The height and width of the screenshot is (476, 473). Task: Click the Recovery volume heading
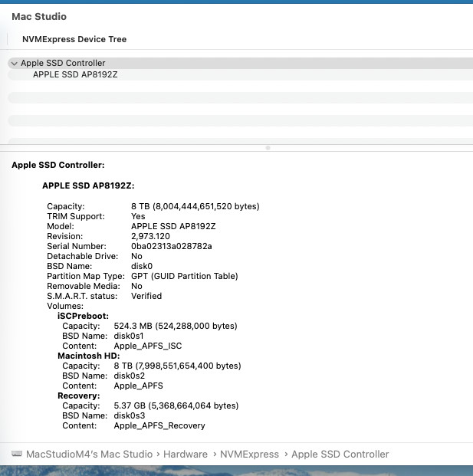(79, 396)
